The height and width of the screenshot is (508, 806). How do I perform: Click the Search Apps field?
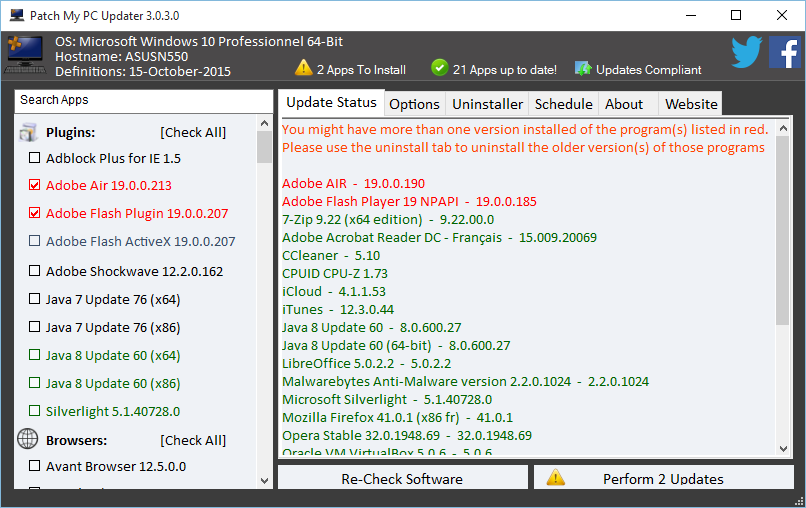point(144,101)
